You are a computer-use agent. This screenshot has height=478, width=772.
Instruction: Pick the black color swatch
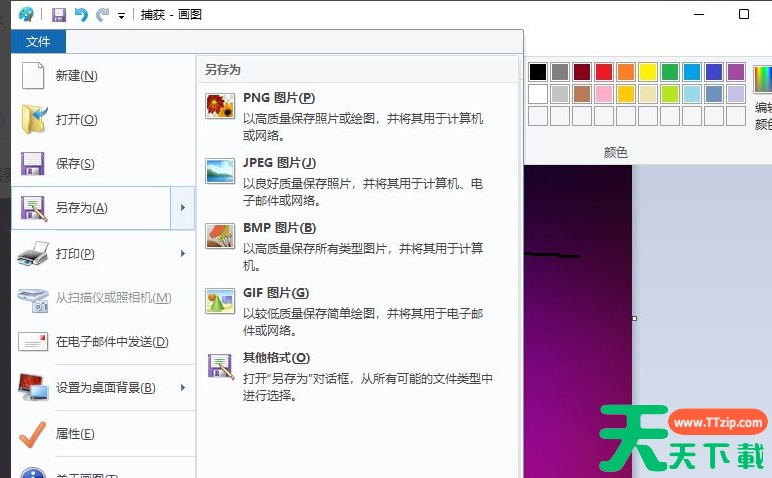point(538,72)
